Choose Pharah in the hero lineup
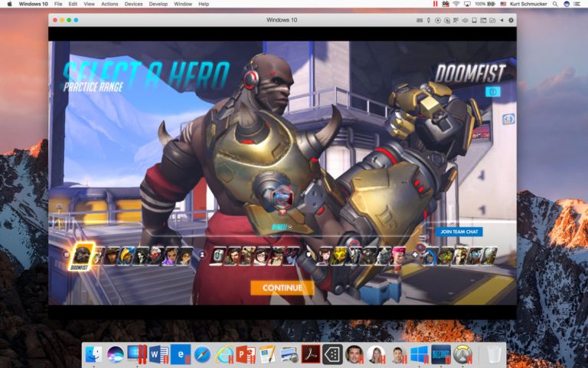Image resolution: width=588 pixels, height=368 pixels. 126,256
